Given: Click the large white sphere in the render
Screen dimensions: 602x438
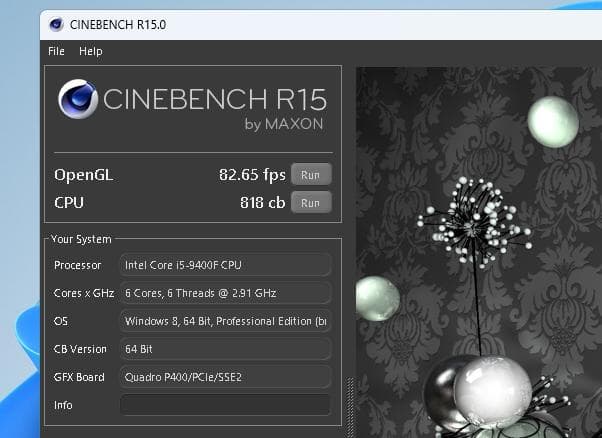Looking at the screenshot, I should [492, 390].
